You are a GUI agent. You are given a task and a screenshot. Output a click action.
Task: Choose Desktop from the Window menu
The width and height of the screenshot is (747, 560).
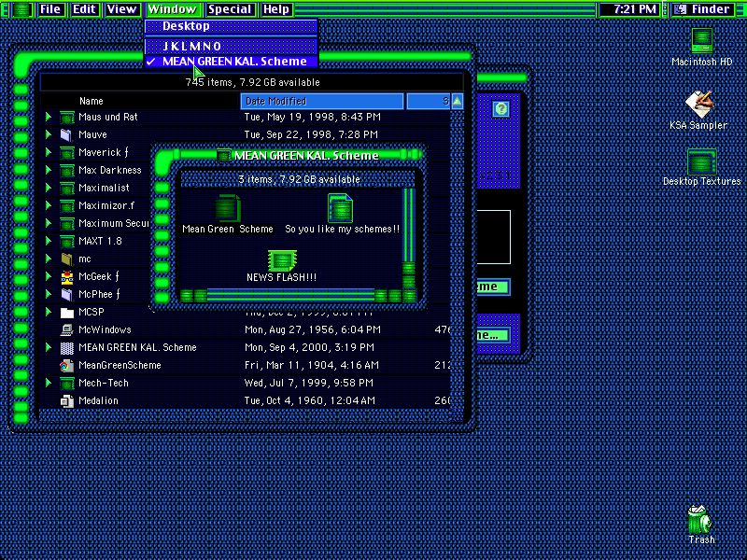tap(231, 26)
